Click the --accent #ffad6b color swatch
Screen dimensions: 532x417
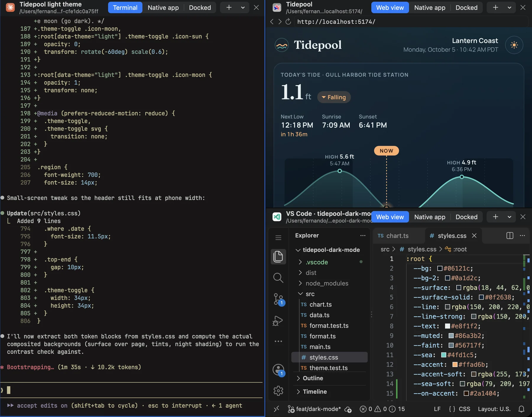click(455, 365)
